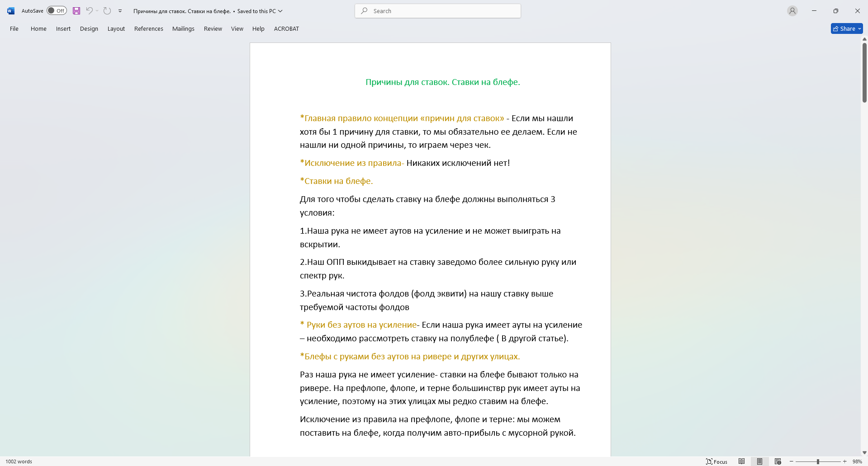
Task: Enable Focus mode in status bar
Action: (717, 461)
